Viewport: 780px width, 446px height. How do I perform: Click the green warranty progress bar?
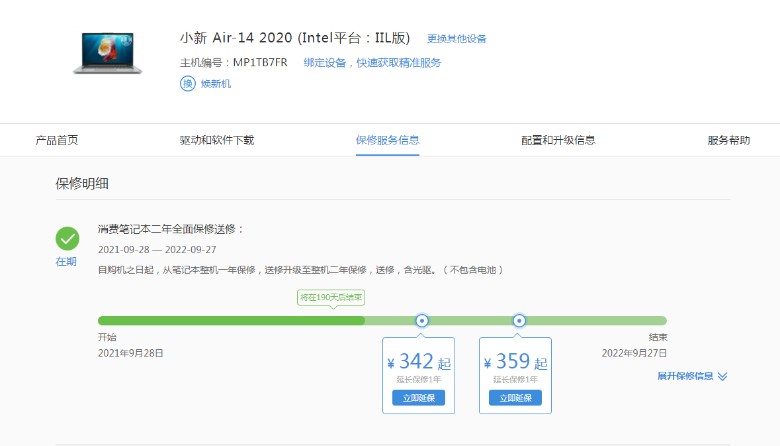pos(382,321)
